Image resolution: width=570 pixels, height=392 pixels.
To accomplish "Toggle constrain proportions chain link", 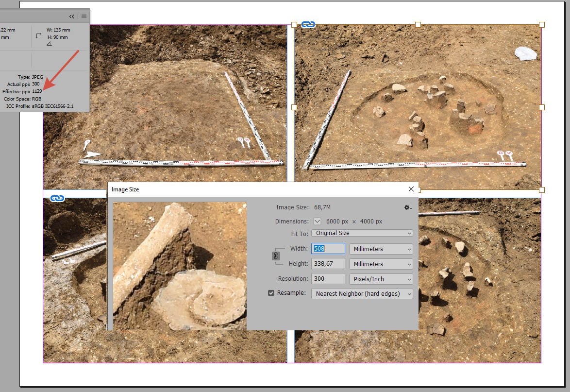I will pyautogui.click(x=276, y=256).
